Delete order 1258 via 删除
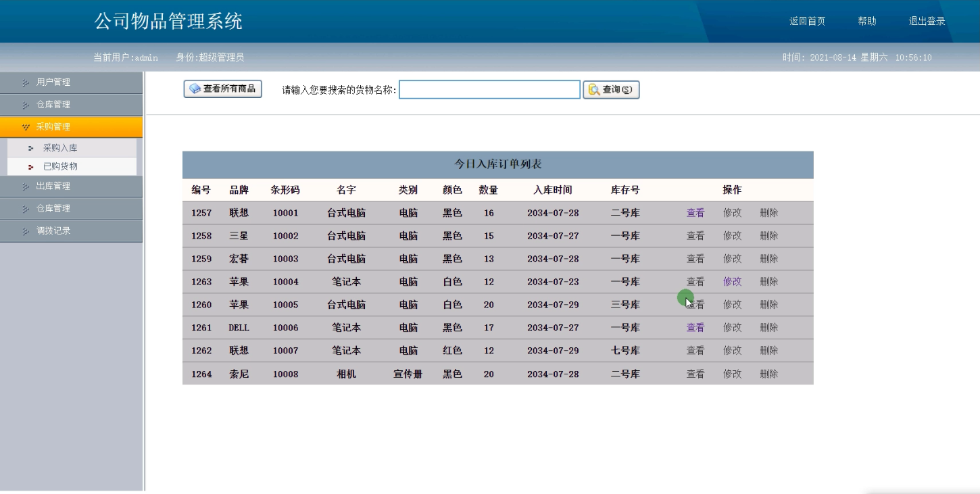 click(x=768, y=236)
